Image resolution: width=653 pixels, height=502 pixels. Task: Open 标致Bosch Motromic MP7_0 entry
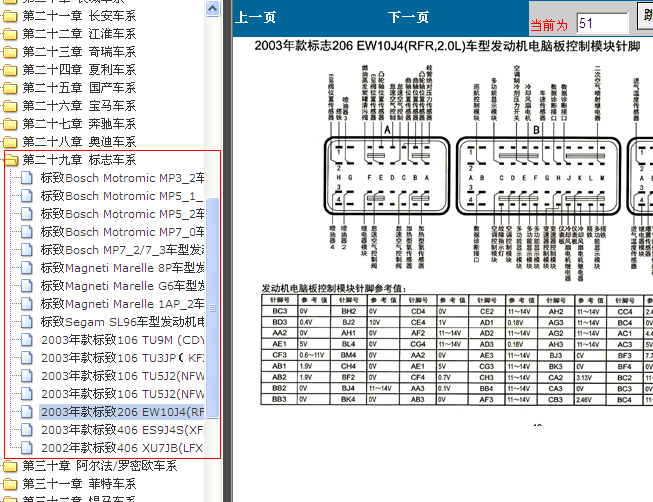(122, 232)
